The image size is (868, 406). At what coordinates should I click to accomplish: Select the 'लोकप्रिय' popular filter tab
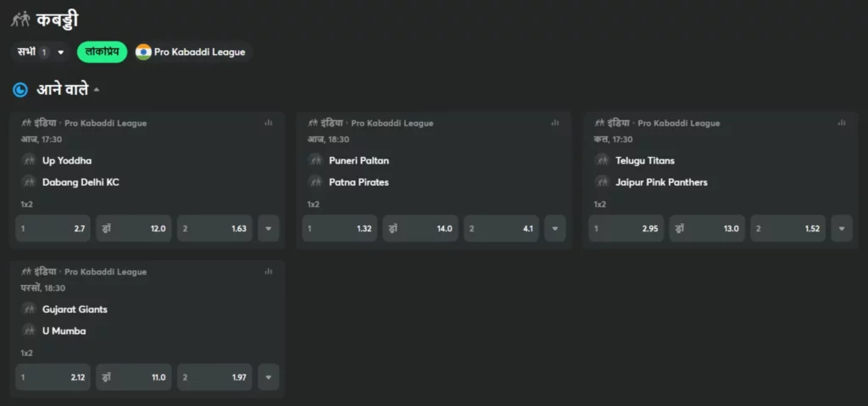102,53
